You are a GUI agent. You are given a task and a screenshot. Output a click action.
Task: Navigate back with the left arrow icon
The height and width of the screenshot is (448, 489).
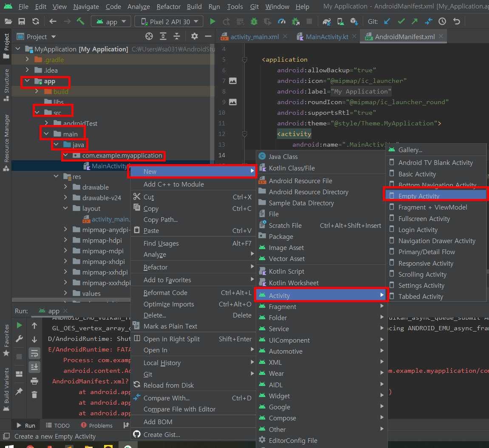tap(53, 21)
